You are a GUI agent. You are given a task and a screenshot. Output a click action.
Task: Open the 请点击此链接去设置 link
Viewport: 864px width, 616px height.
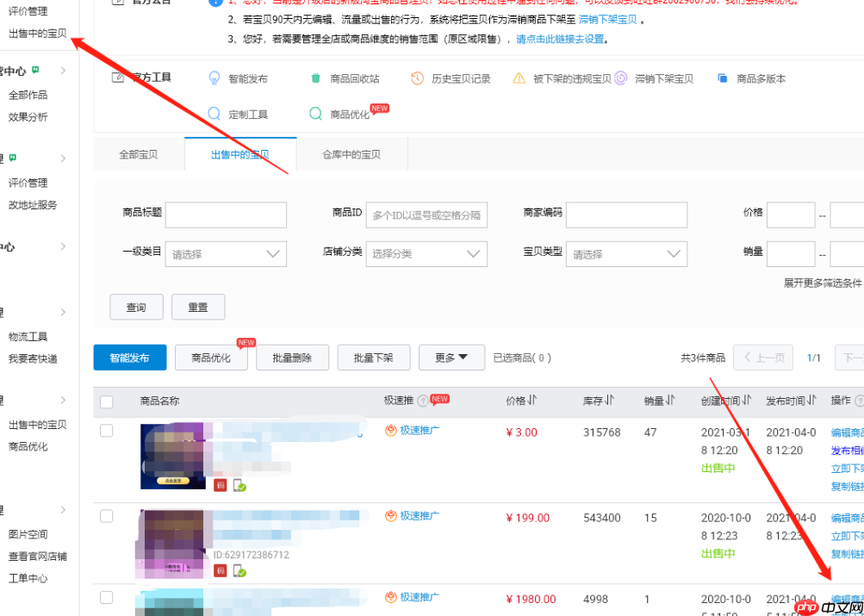560,39
